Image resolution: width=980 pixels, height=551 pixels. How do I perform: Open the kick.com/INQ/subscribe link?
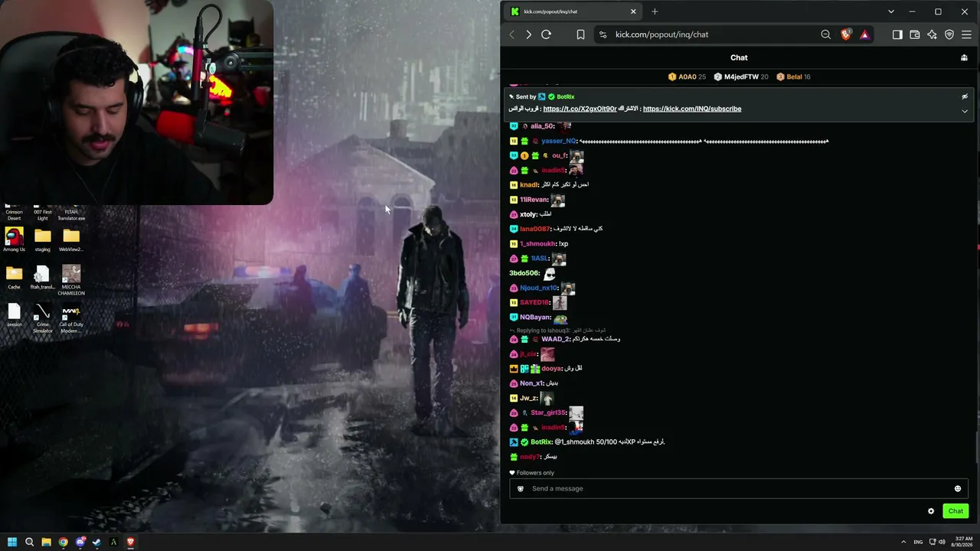point(692,109)
